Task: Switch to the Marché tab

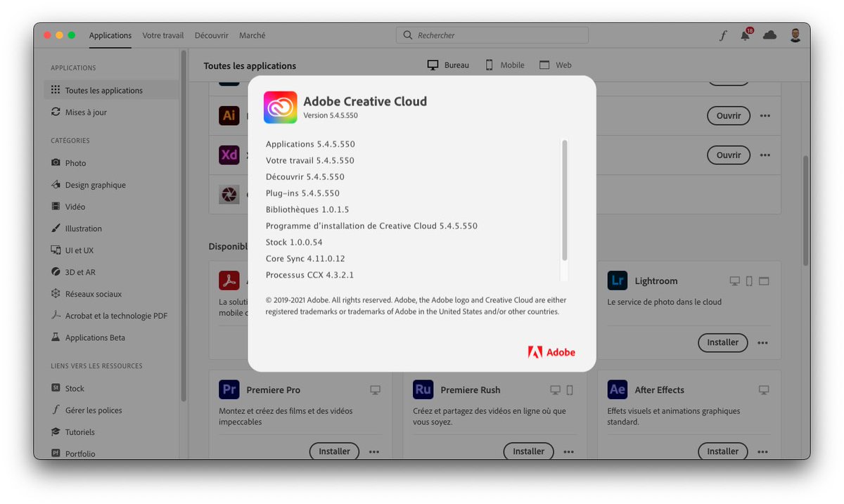Action: pyautogui.click(x=252, y=35)
